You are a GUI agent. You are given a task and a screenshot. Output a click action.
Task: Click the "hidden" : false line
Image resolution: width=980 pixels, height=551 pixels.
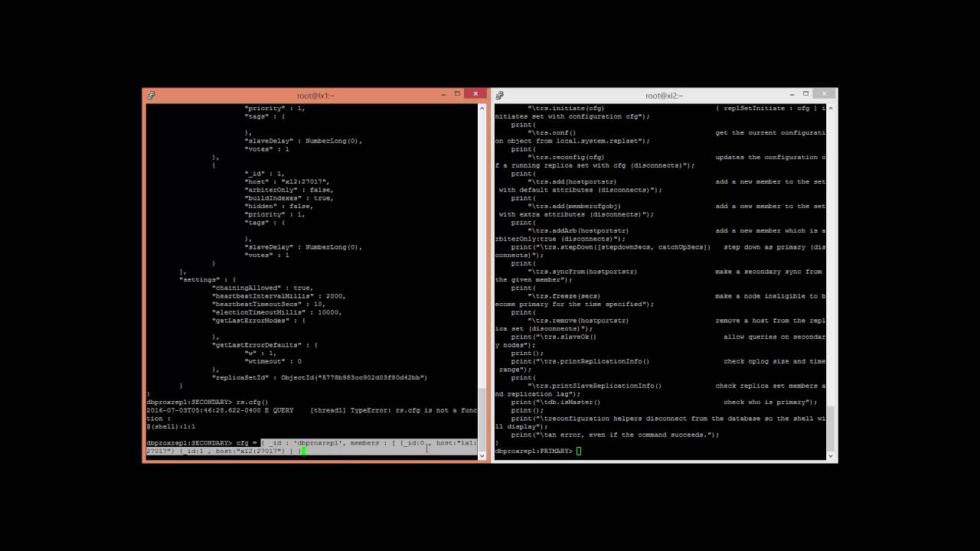tap(279, 206)
